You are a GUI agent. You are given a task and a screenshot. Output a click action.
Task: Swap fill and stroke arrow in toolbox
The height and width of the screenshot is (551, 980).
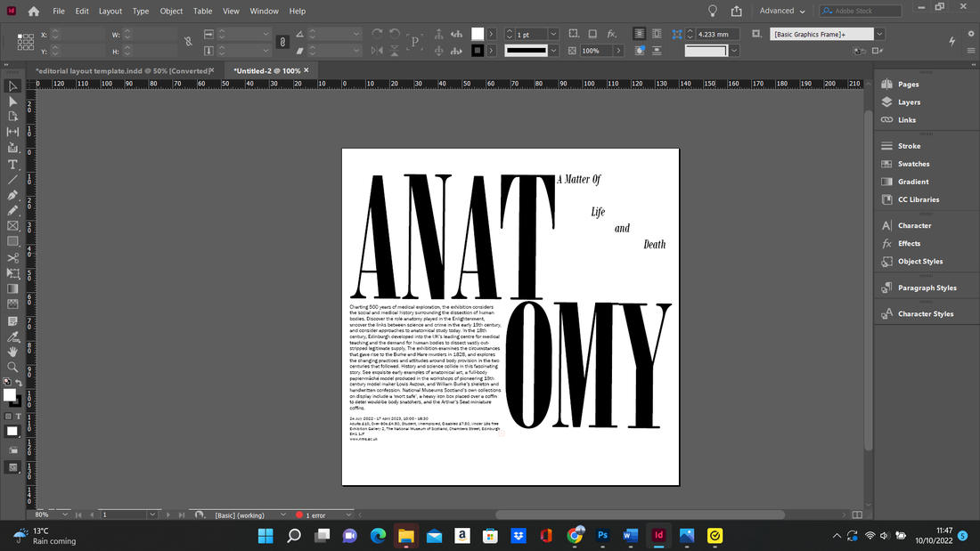19,383
